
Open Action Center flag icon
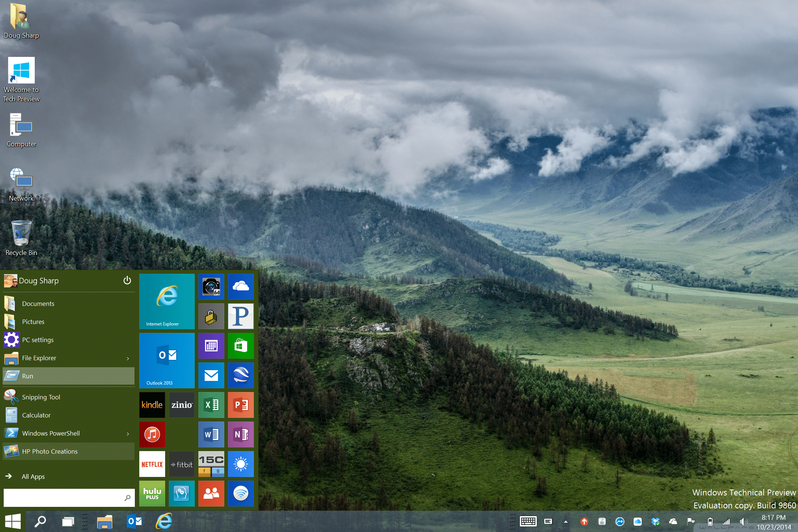[x=691, y=521]
